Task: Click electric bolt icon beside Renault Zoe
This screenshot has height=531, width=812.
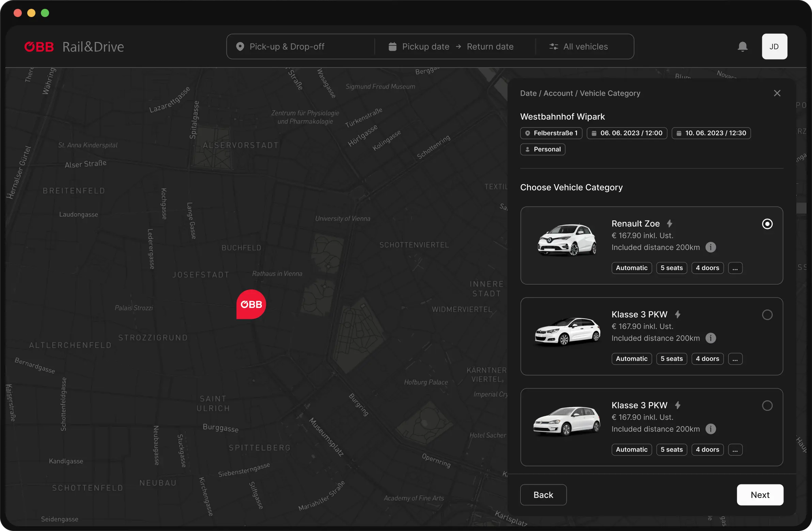Action: click(669, 224)
